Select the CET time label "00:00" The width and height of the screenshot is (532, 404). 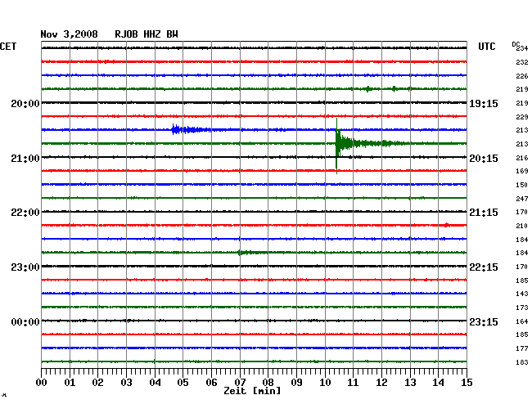pyautogui.click(x=25, y=321)
